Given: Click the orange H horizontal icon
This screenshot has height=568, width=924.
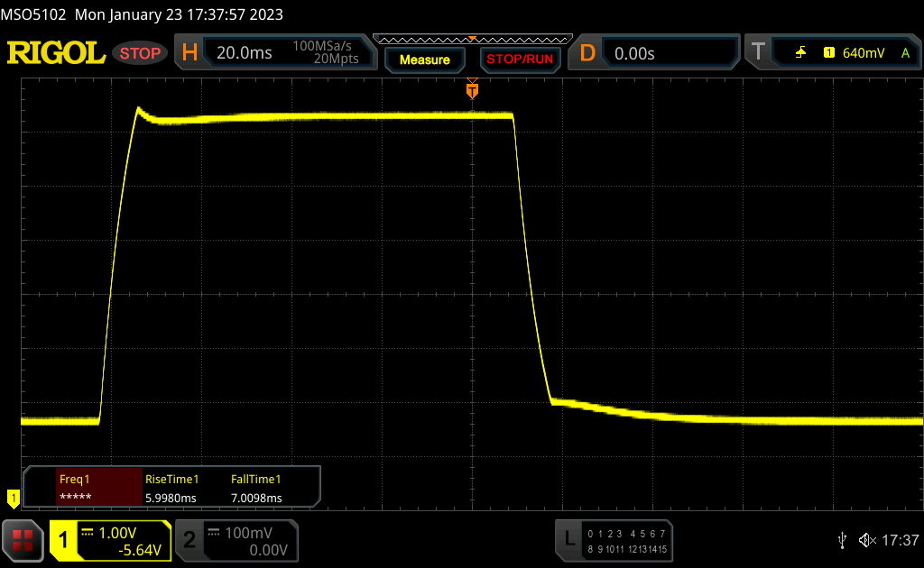Looking at the screenshot, I should pyautogui.click(x=189, y=53).
